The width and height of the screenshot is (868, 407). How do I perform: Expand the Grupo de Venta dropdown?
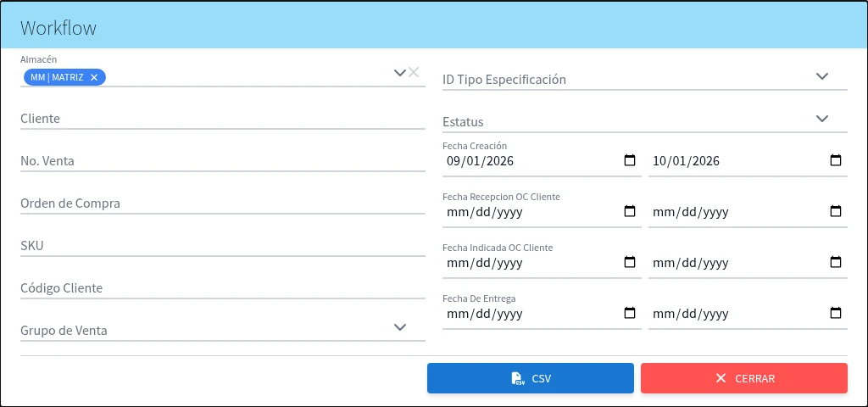pyautogui.click(x=400, y=327)
